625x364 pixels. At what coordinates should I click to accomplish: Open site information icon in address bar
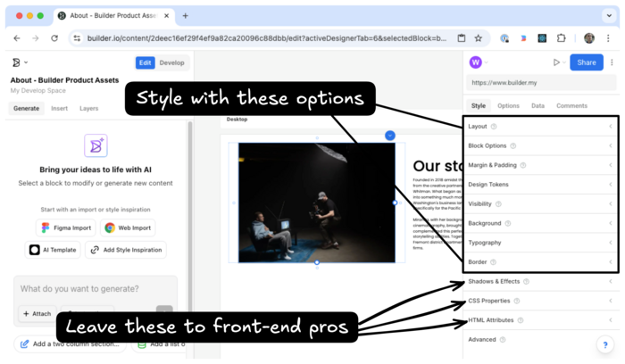(77, 38)
